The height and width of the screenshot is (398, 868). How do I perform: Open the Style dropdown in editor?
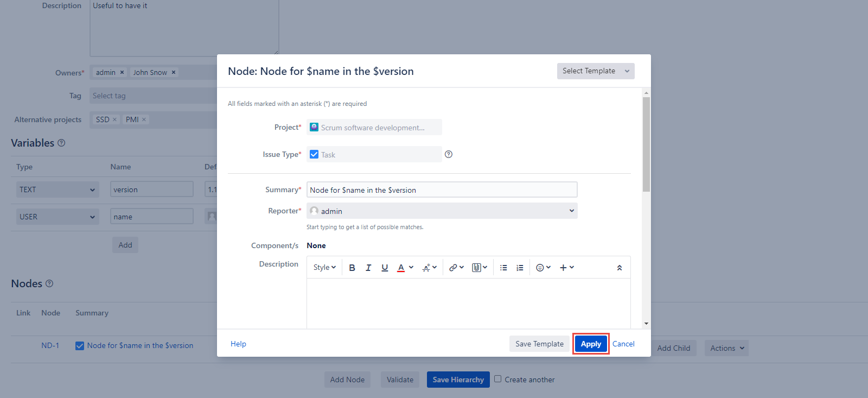[324, 268]
